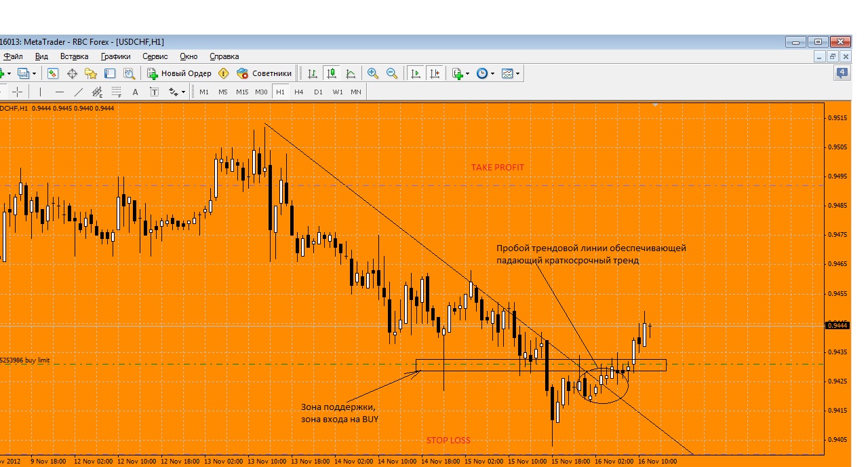Viewport: 868px width, 467px height.
Task: Open the Data Window crosshair icon
Action: pyautogui.click(x=72, y=73)
